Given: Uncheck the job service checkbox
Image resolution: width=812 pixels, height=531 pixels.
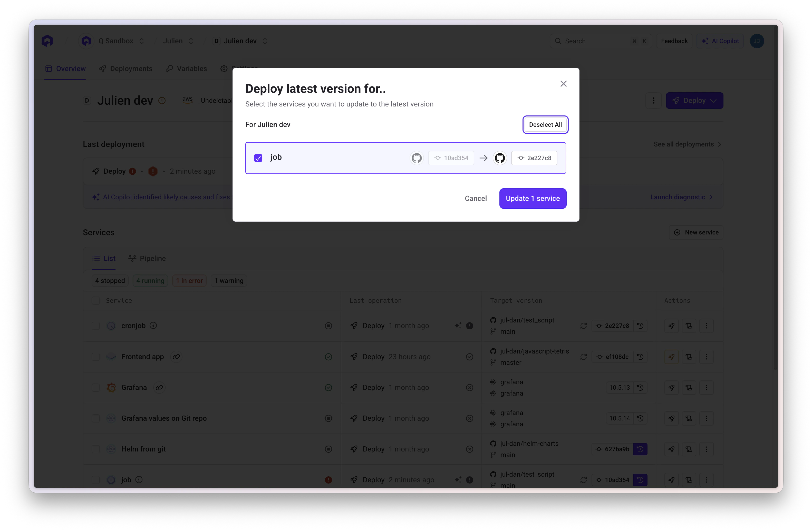Looking at the screenshot, I should [258, 158].
